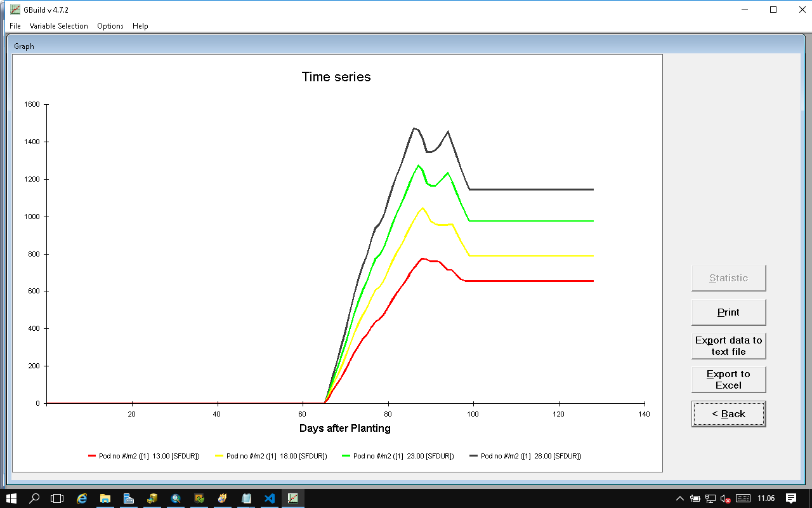The image size is (812, 508).
Task: Switch to Visual Studio Code in taskbar
Action: click(270, 498)
